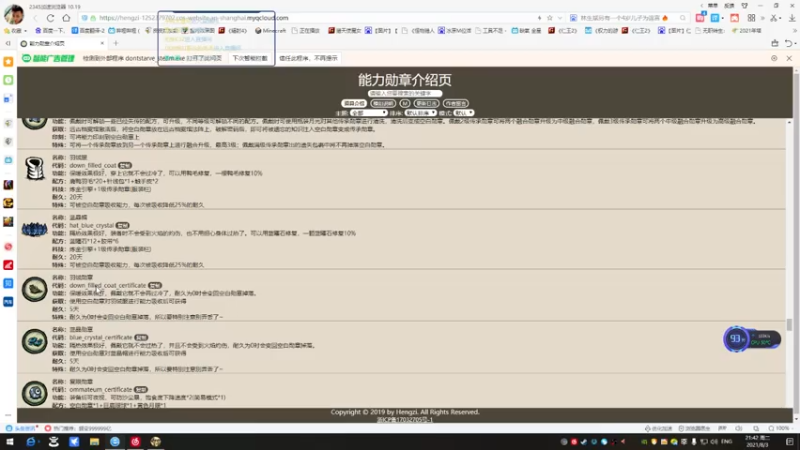Click the down_filled_coat vest item image
This screenshot has width=800, height=450.
(x=34, y=169)
